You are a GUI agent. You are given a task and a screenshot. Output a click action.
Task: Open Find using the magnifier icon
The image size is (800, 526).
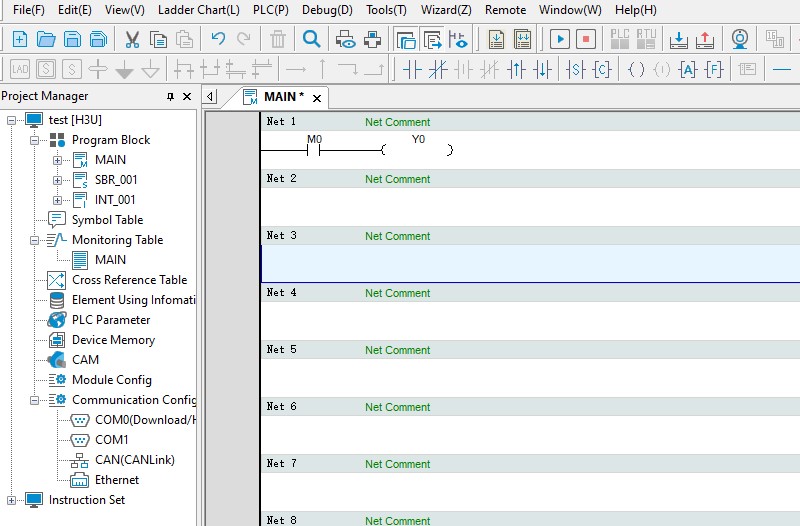311,39
